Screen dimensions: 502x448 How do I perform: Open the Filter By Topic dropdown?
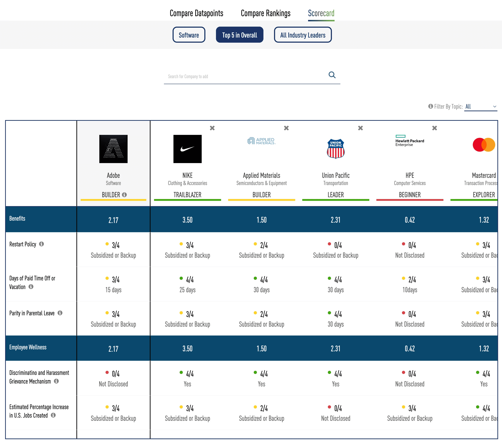[480, 107]
